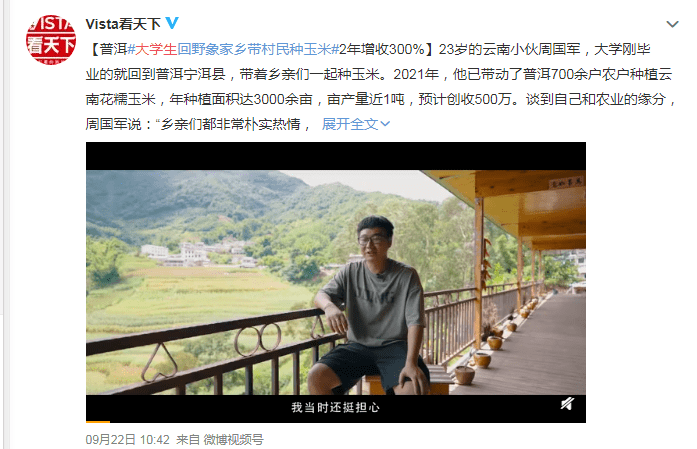Expand the full post with 展开全文
Image resolution: width=697 pixels, height=449 pixels.
(350, 124)
